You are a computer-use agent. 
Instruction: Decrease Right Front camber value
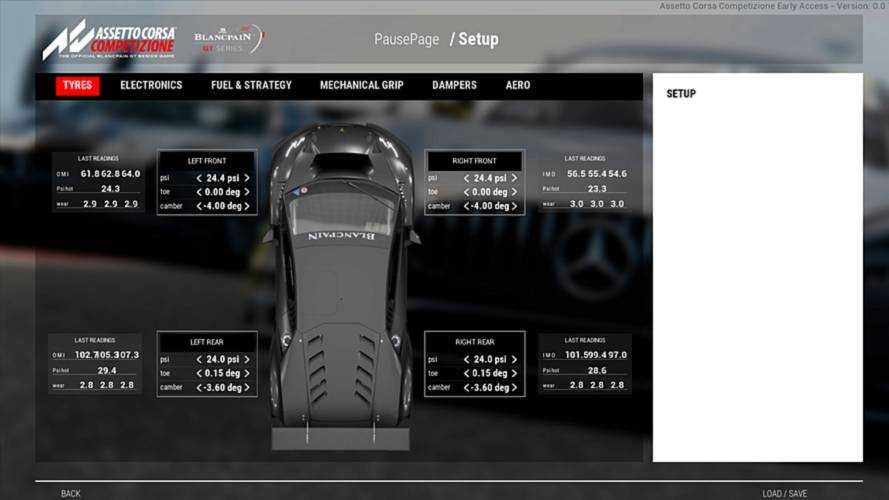coord(467,206)
